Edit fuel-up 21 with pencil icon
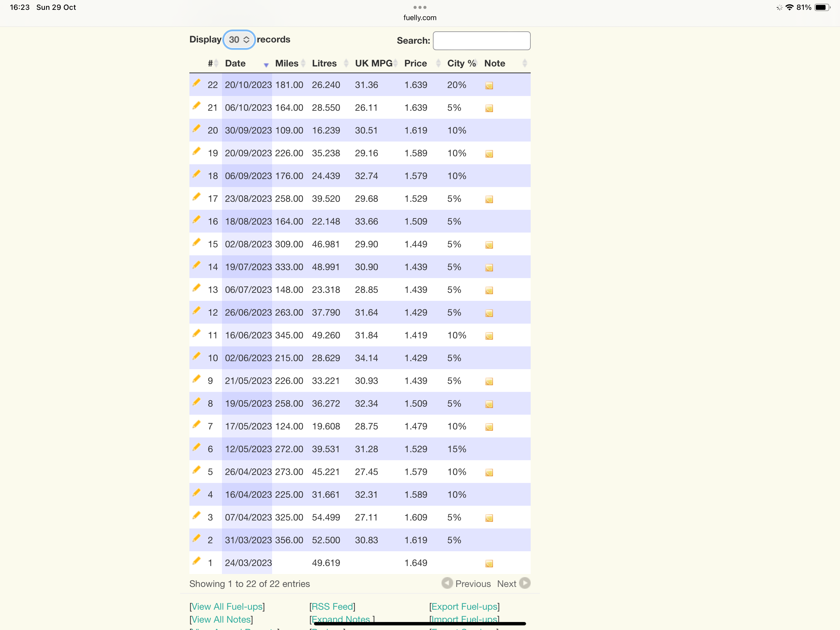Viewport: 840px width, 630px height. [196, 106]
